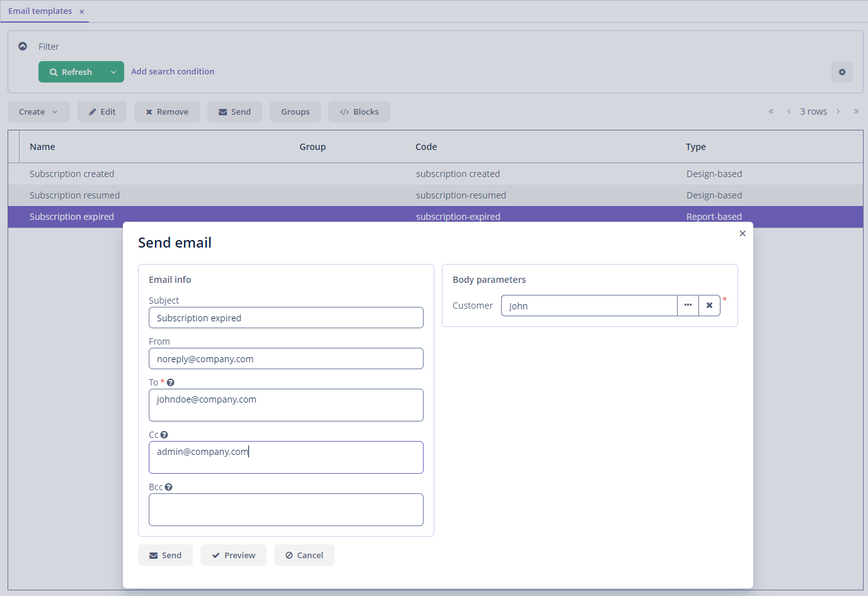Click the Cc field help icon
The height and width of the screenshot is (596, 868).
(165, 435)
